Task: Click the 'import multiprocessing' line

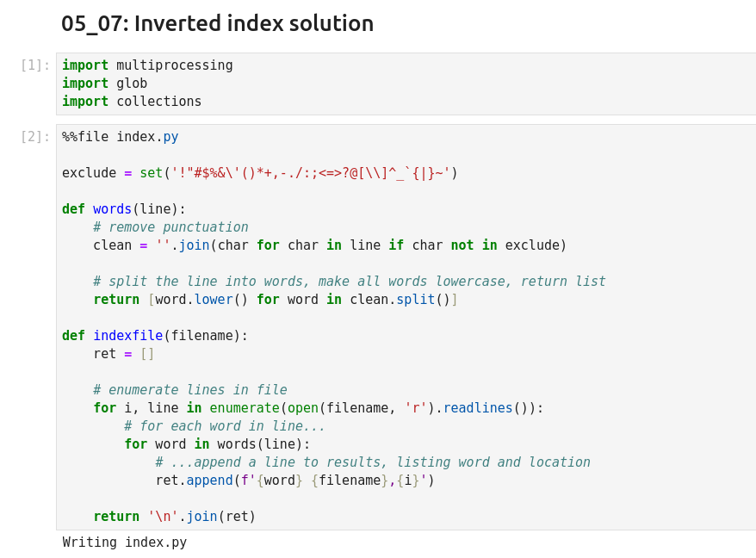Action: [147, 65]
